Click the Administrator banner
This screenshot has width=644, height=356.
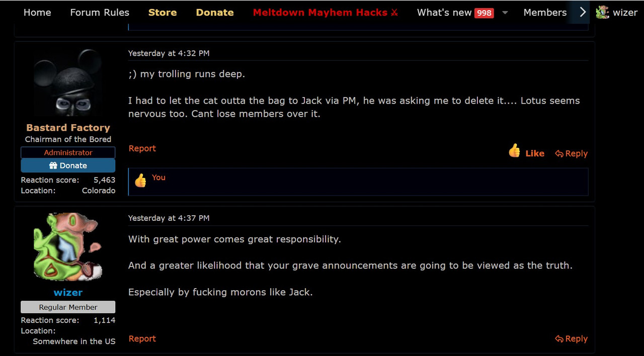pos(68,152)
